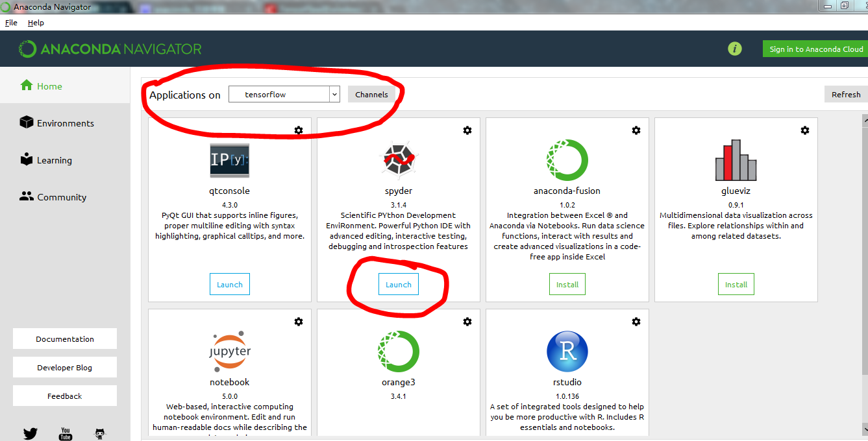Click the orange3 version 3.4.1 text

(x=399, y=396)
